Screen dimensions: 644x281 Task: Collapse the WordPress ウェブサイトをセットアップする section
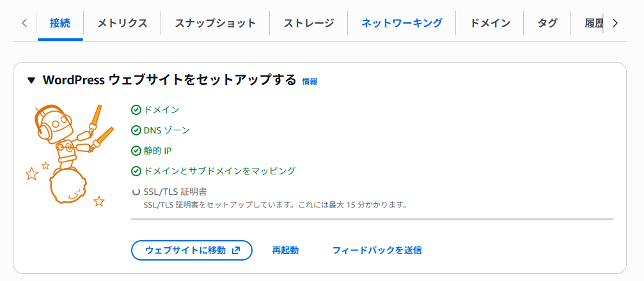click(31, 80)
